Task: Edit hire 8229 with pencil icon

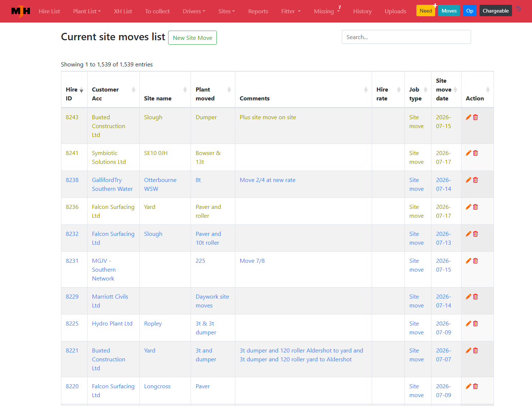Action: point(468,296)
